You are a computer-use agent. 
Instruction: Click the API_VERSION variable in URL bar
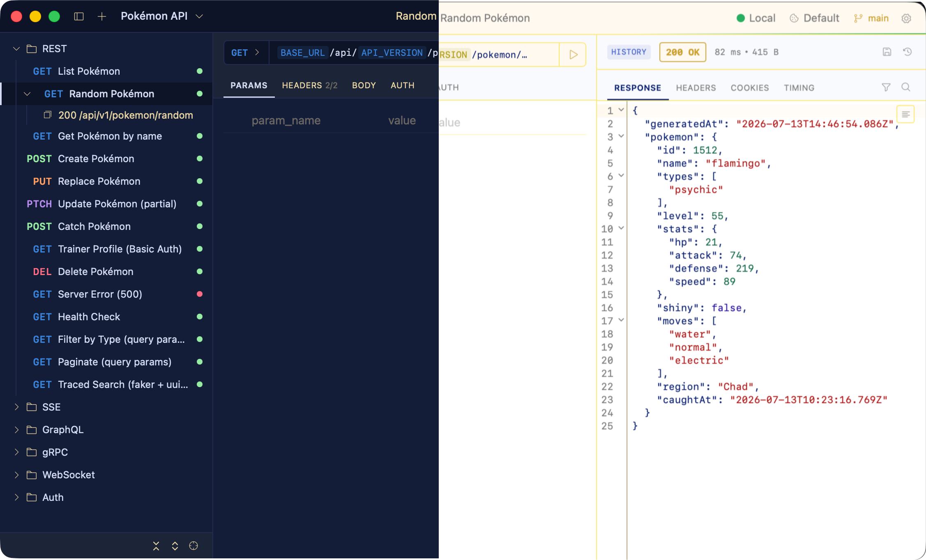(392, 53)
